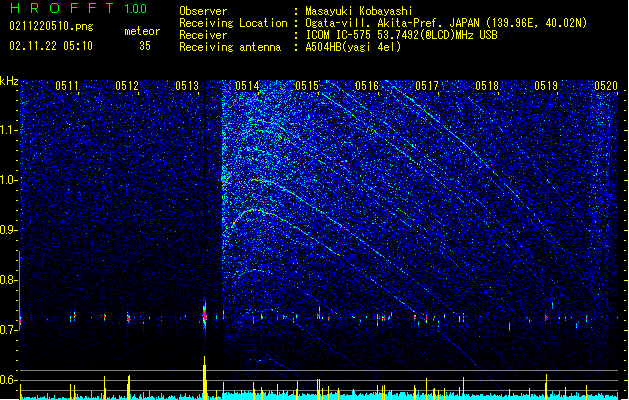Click the Receiving Location label
The height and width of the screenshot is (400, 629).
point(233,23)
